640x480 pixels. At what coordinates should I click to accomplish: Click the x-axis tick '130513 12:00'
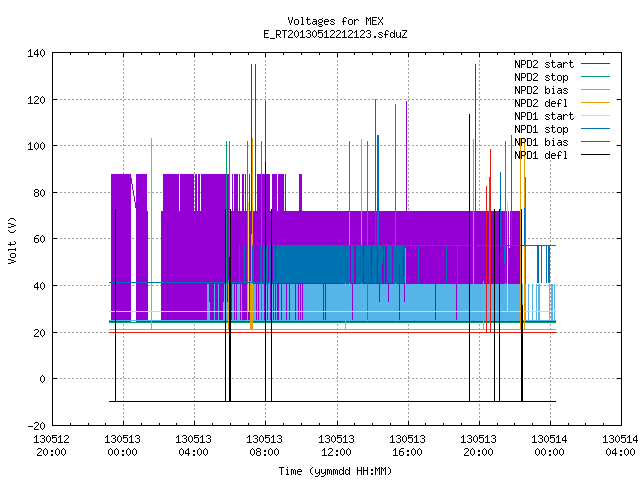336,446
